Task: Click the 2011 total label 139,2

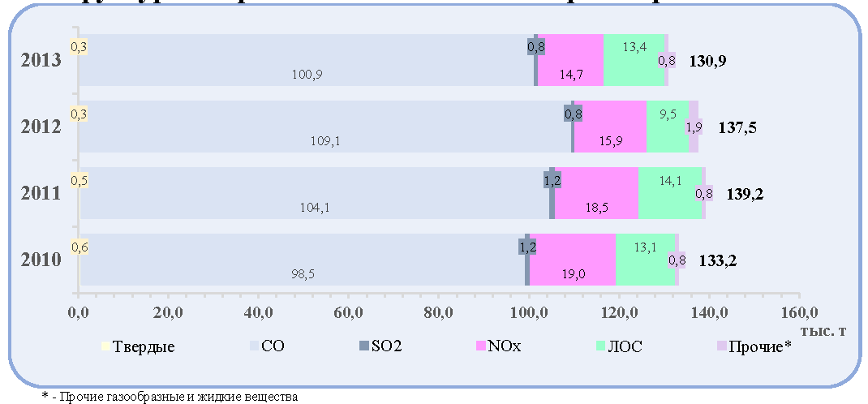Action: pos(745,194)
